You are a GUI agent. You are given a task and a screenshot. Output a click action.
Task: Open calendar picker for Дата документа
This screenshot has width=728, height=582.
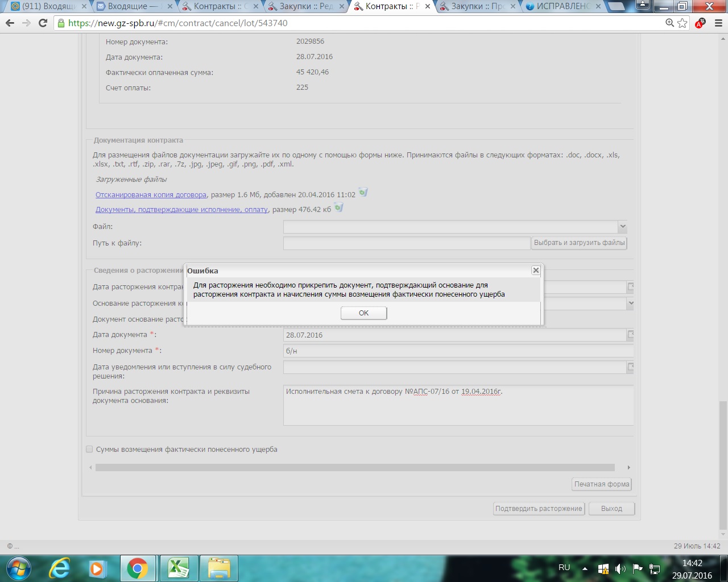pos(631,335)
